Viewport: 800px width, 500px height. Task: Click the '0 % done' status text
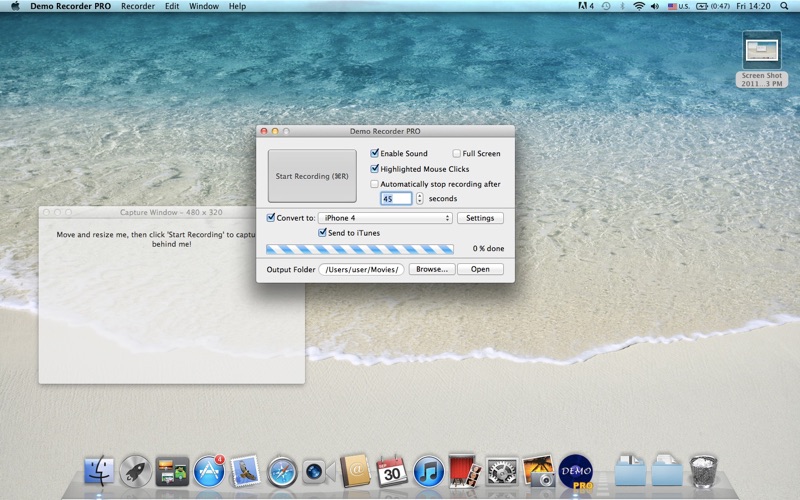tap(488, 248)
